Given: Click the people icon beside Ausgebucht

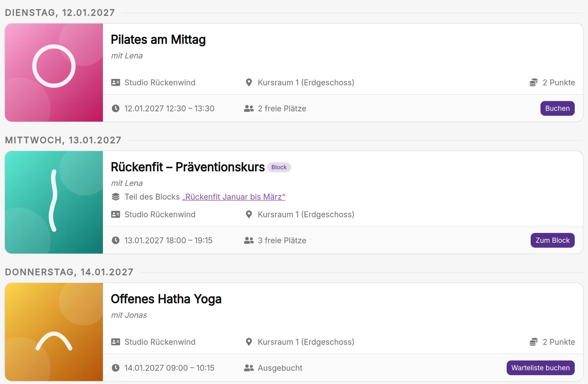Looking at the screenshot, I should pos(249,368).
